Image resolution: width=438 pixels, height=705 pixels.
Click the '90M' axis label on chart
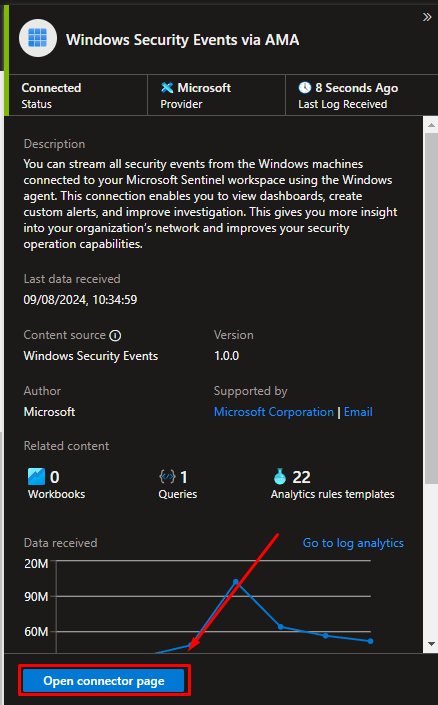point(36,597)
